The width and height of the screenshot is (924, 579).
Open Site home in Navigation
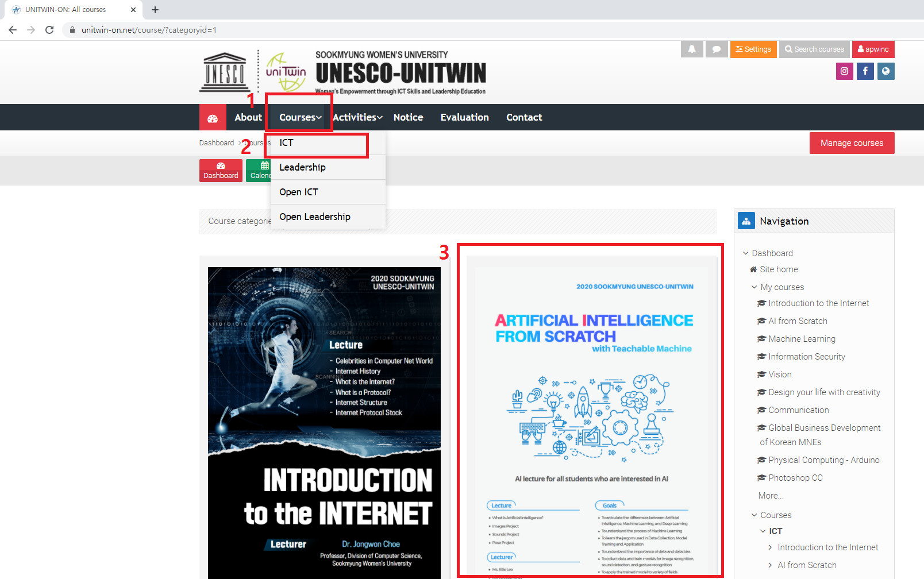779,269
